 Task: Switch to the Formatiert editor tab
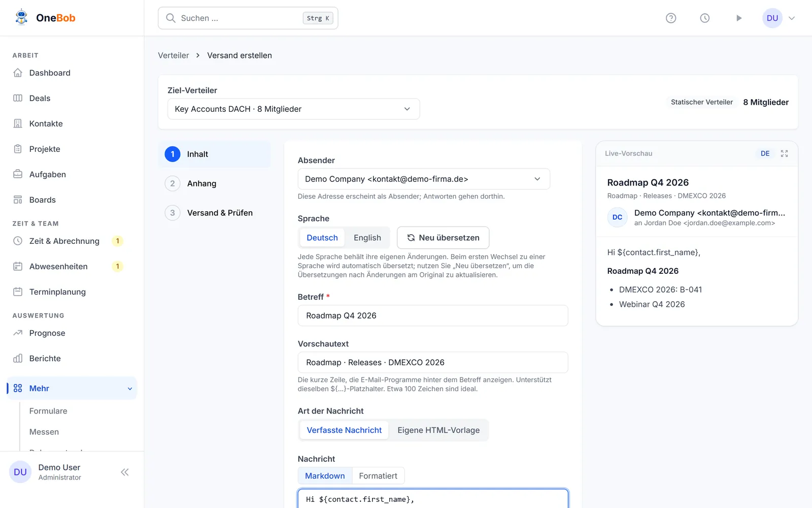[x=378, y=476]
